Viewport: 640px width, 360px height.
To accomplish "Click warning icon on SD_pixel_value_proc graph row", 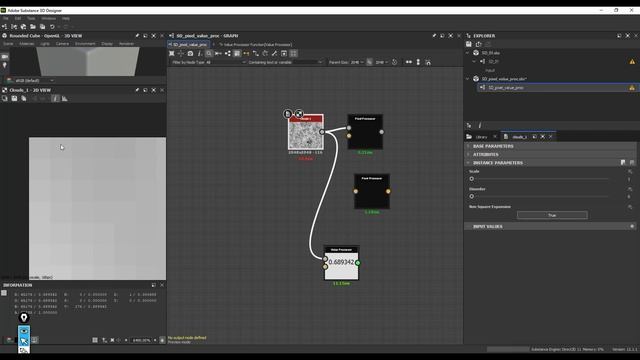I will tap(632, 88).
